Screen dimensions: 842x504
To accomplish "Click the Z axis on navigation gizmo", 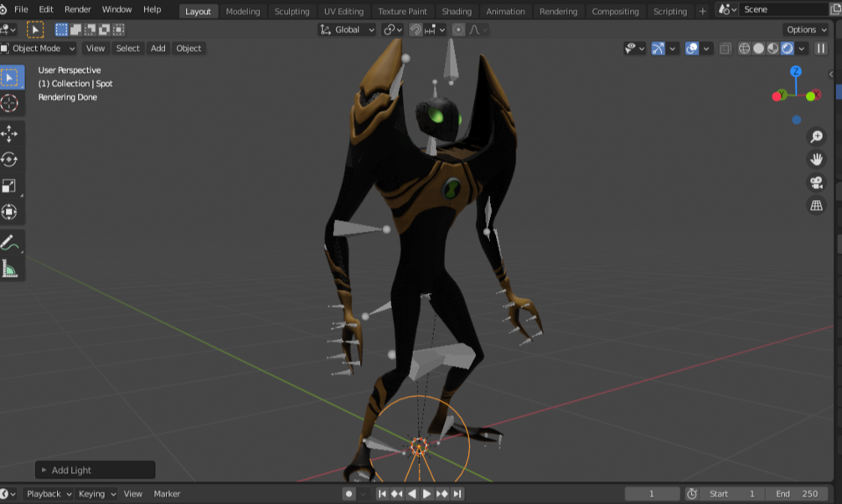I will click(x=796, y=71).
